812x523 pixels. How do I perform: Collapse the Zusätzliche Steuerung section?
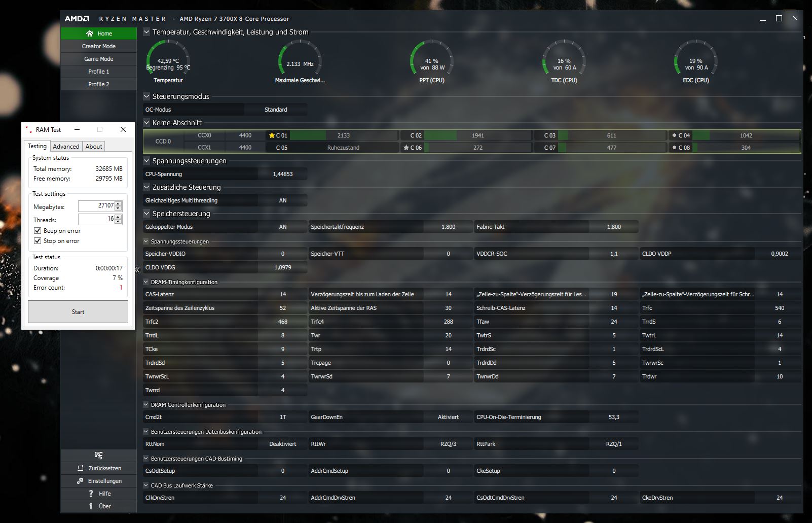(x=146, y=187)
